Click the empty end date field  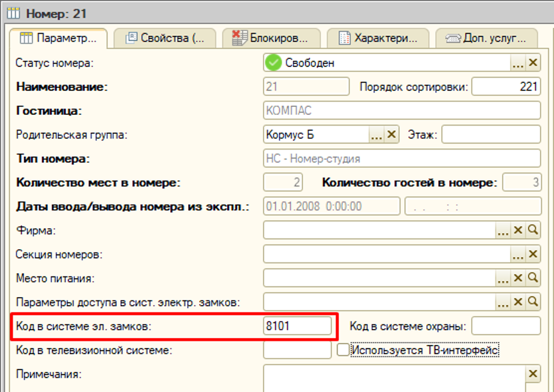(x=473, y=206)
